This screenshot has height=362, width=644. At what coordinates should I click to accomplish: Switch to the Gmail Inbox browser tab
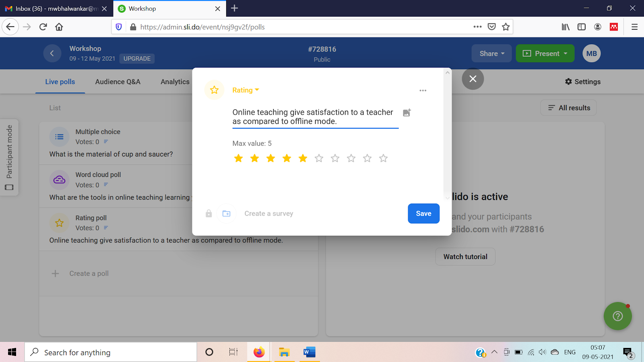[56, 8]
